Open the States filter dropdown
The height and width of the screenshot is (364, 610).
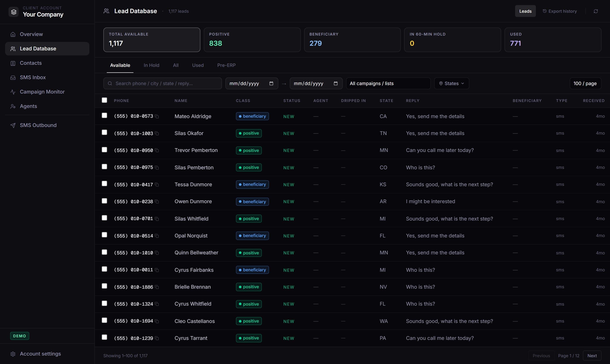[451, 83]
